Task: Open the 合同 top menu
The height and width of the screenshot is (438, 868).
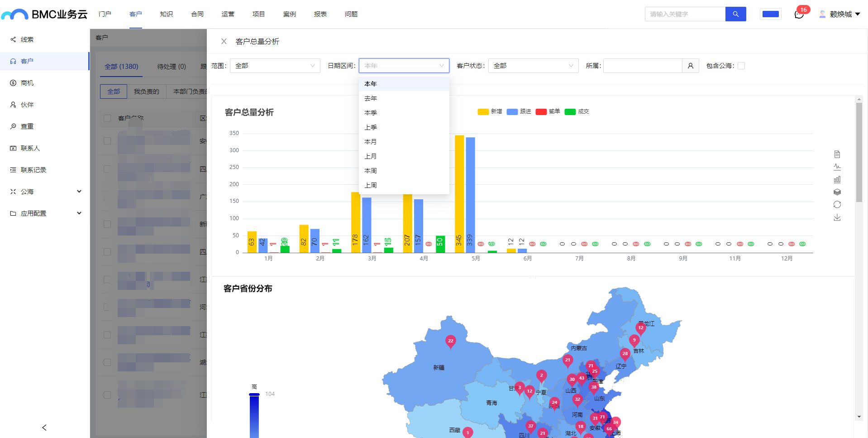Action: pos(197,14)
